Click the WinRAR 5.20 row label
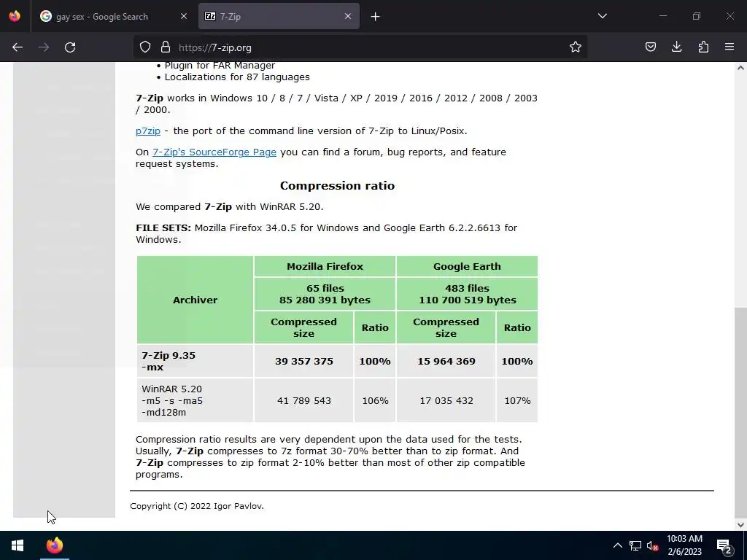This screenshot has width=747, height=560. 195,400
